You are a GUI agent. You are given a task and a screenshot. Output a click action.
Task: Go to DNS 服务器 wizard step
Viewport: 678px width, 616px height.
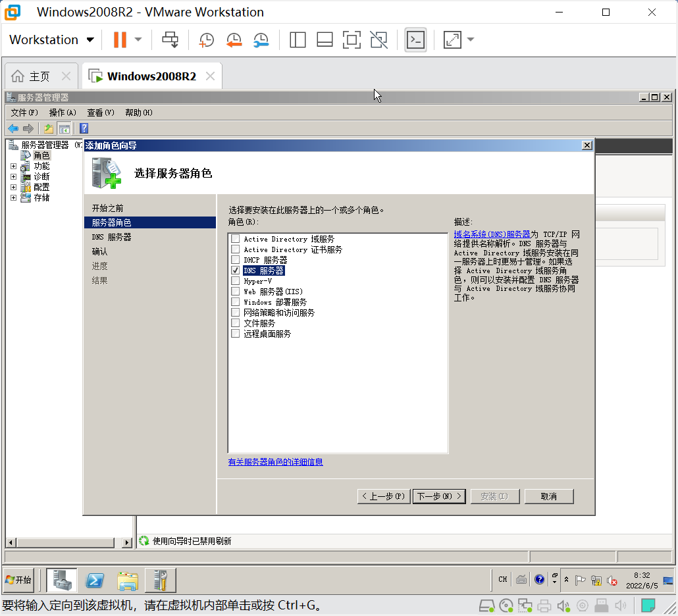click(x=111, y=238)
